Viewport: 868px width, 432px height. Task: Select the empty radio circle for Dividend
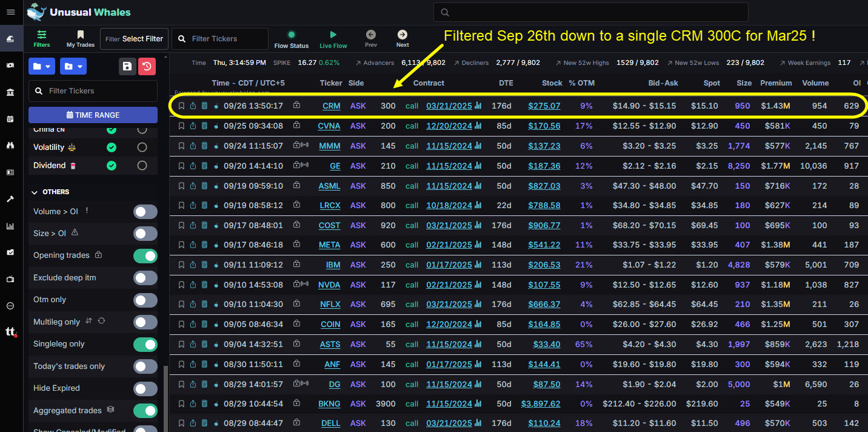(x=142, y=166)
